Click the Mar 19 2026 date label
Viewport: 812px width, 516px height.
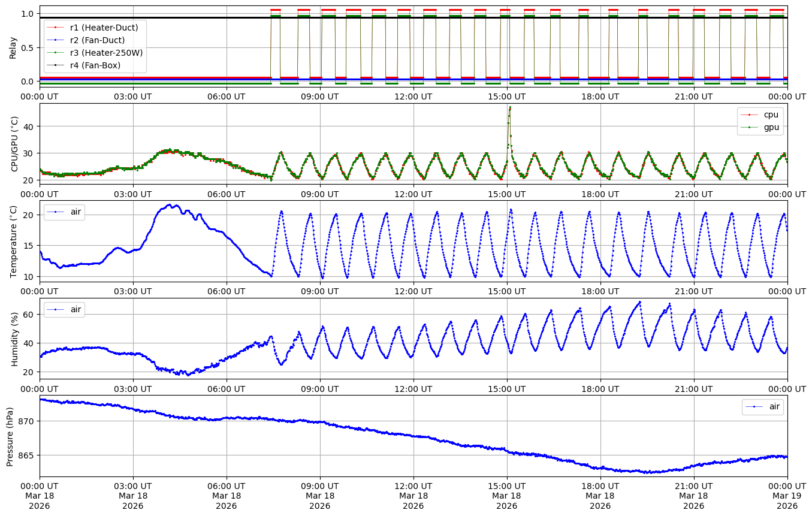pyautogui.click(x=787, y=500)
